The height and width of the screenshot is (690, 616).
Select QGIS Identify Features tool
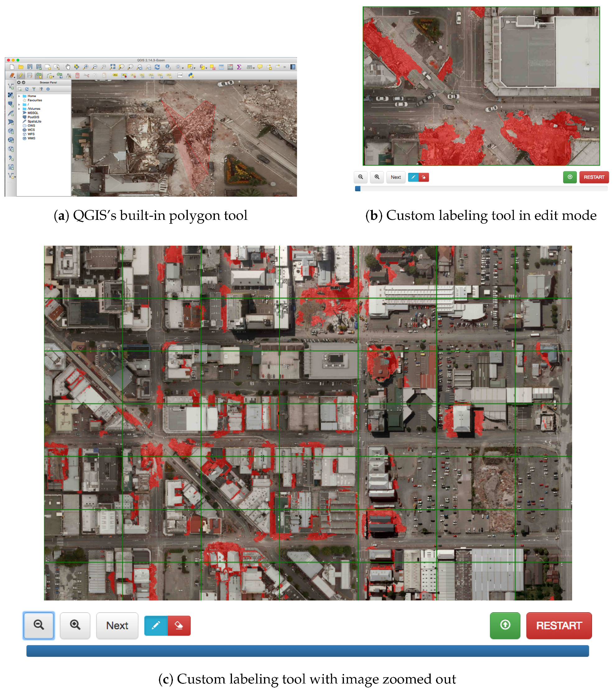coord(168,67)
